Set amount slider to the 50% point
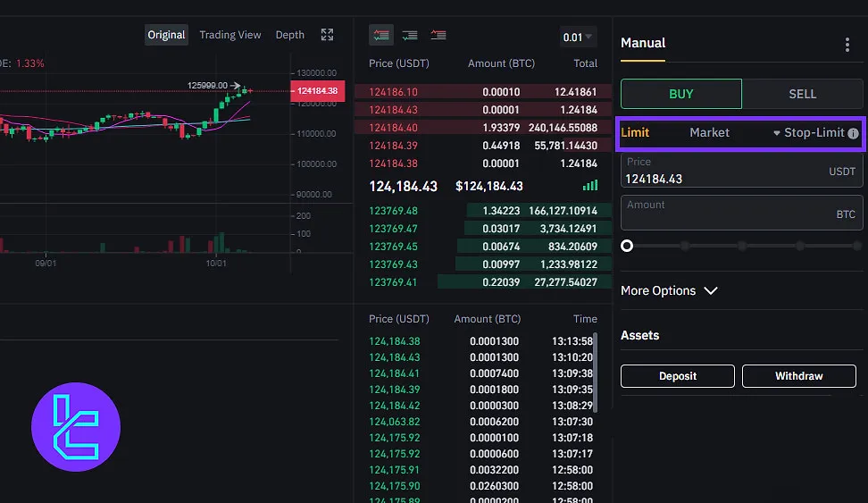 pyautogui.click(x=742, y=246)
